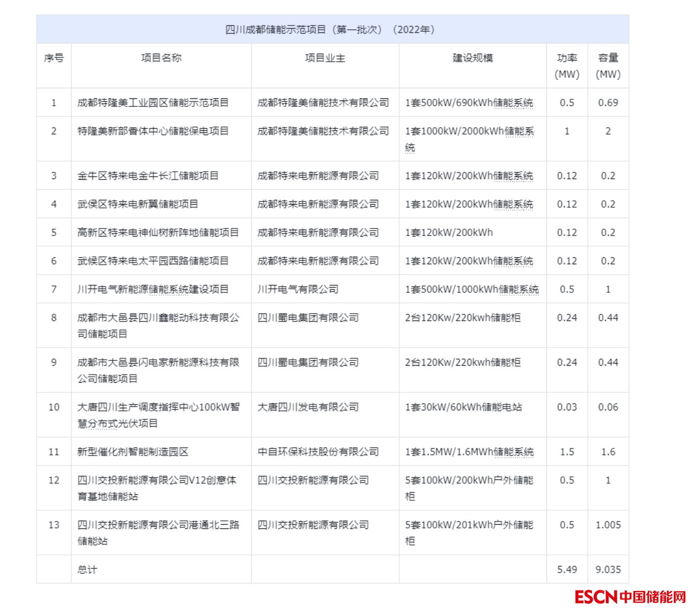Click the table title 四川成都储能示范项目
This screenshot has height=615, width=700.
click(330, 30)
